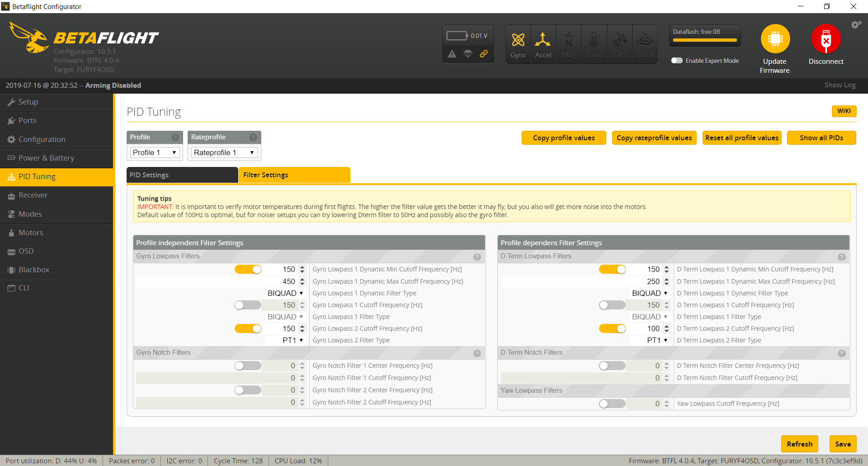Click the link status icon under the battery voltage
This screenshot has width=868, height=466.
point(484,54)
